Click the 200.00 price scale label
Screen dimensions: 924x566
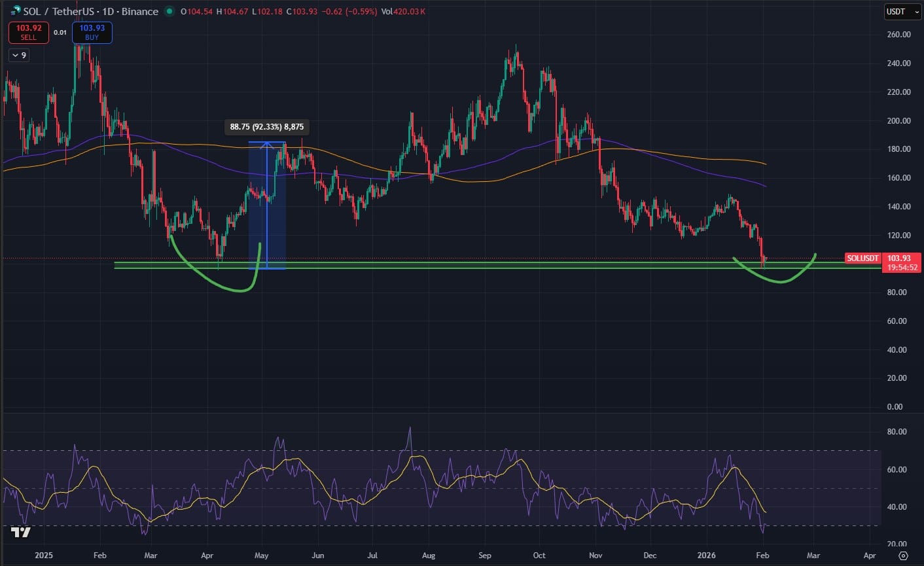(898, 121)
